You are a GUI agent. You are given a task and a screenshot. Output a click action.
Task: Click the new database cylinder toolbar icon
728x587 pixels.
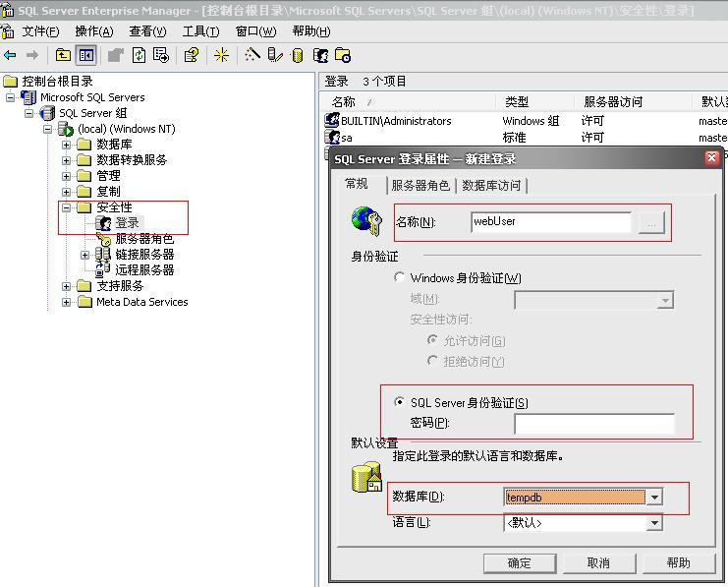[x=298, y=55]
